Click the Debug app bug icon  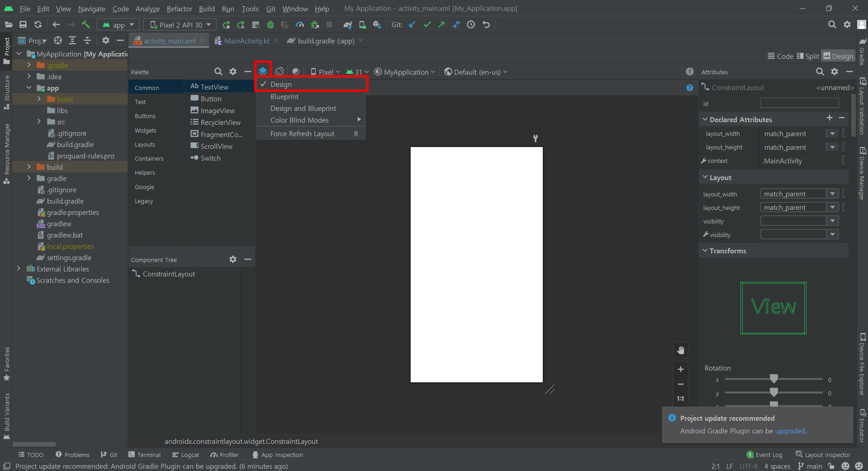(x=270, y=25)
